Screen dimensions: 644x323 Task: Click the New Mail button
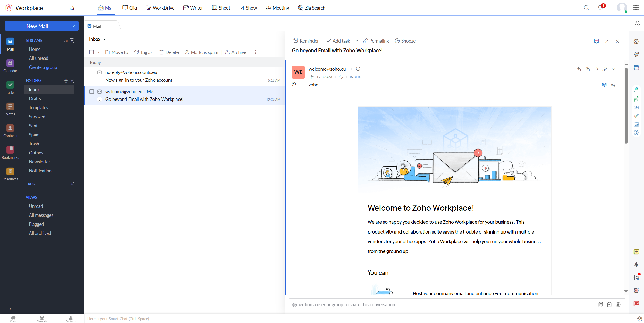37,26
